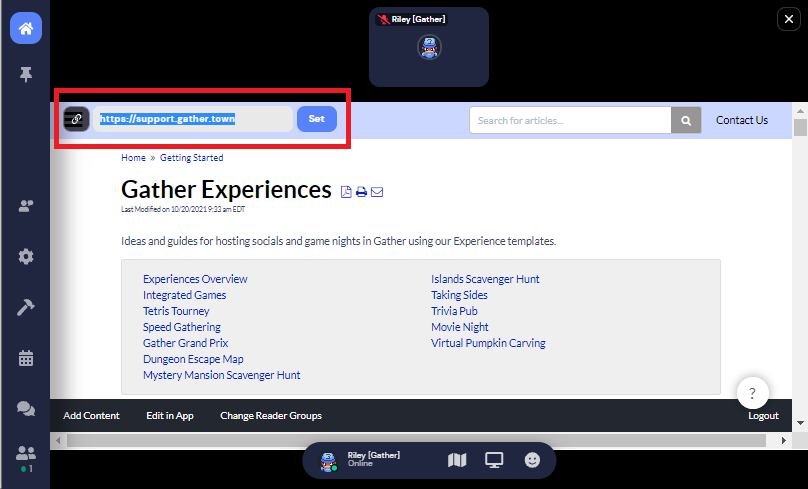Open the Settings gear in sidebar

point(26,256)
